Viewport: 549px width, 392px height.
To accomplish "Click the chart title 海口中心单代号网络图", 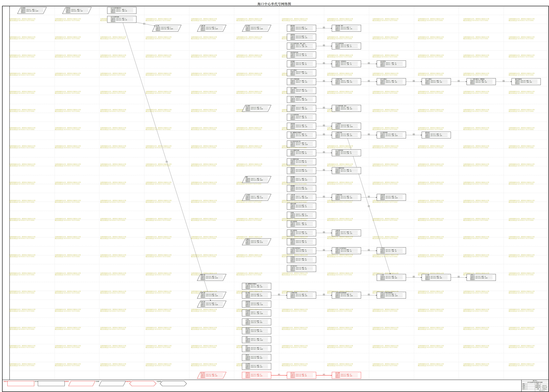I will (x=274, y=4).
